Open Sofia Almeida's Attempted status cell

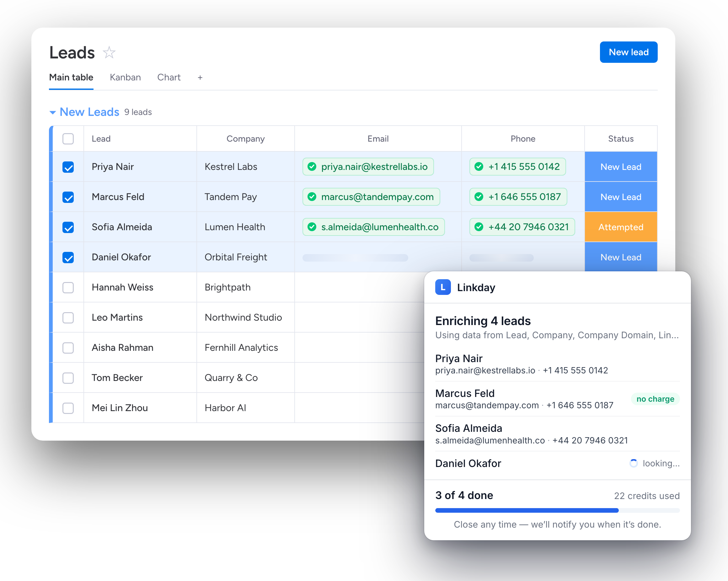(x=621, y=227)
